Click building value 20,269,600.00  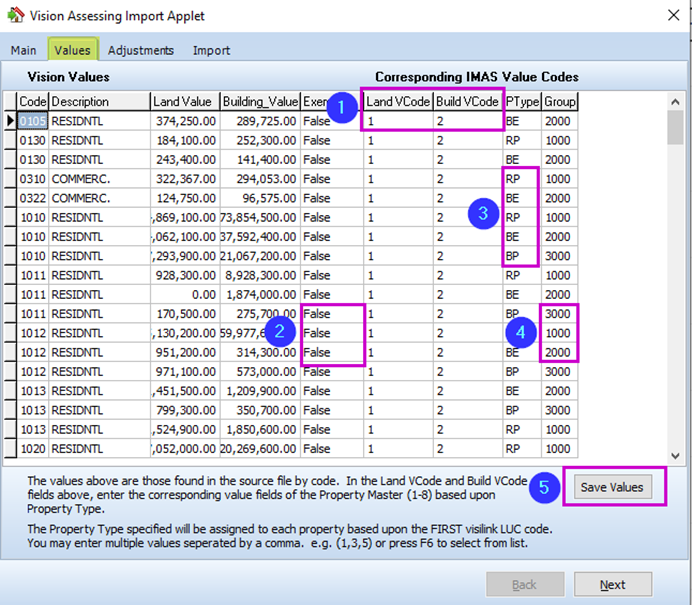260,449
